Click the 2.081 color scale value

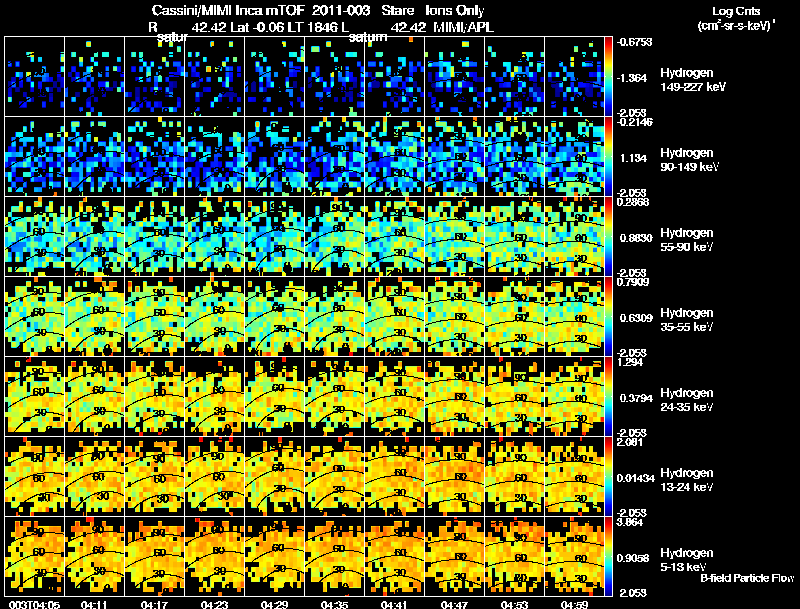coord(630,442)
